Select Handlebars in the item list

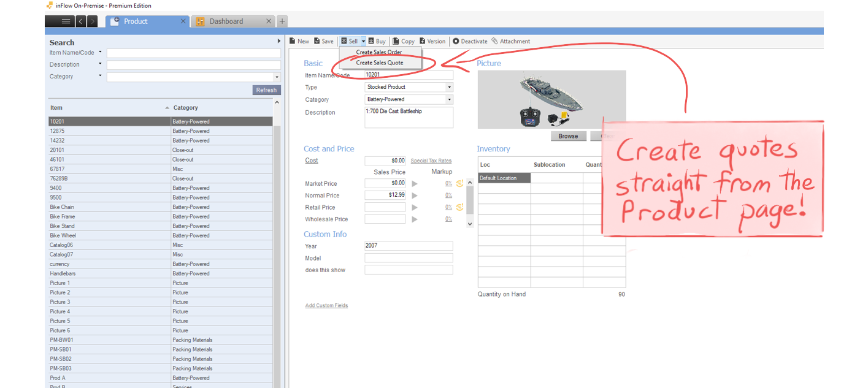pos(161,273)
